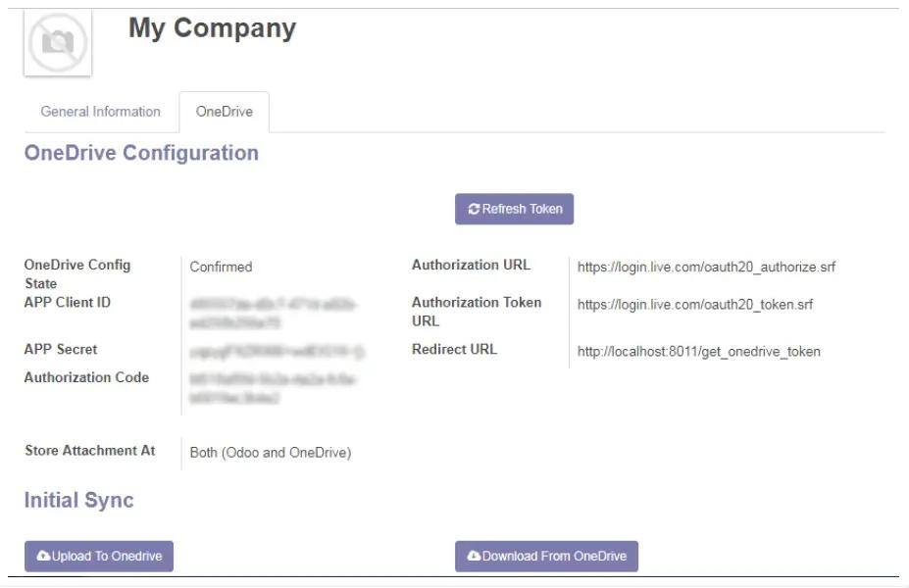The height and width of the screenshot is (588, 909).
Task: Click the cloud icon on Upload To Onedrive
Action: [x=43, y=556]
